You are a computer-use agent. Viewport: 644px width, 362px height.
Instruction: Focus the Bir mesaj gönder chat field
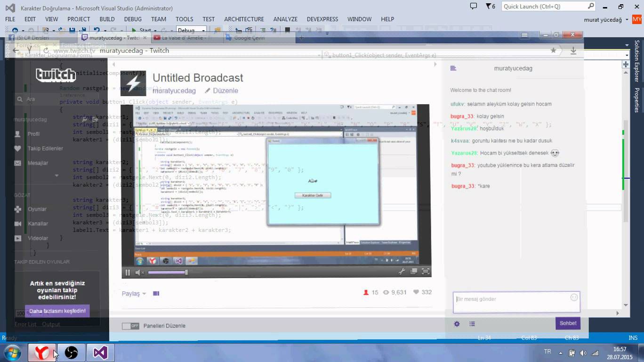tap(516, 302)
